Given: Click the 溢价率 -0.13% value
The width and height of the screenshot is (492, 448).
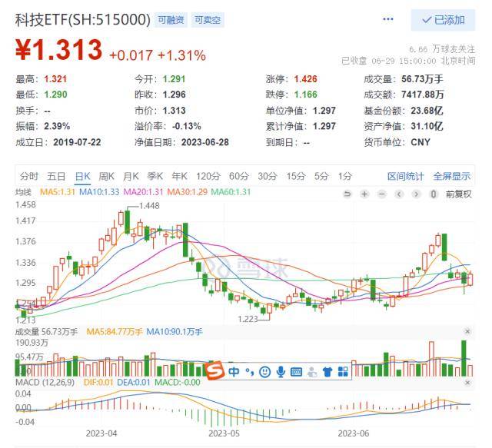Looking at the screenshot, I should 186,127.
